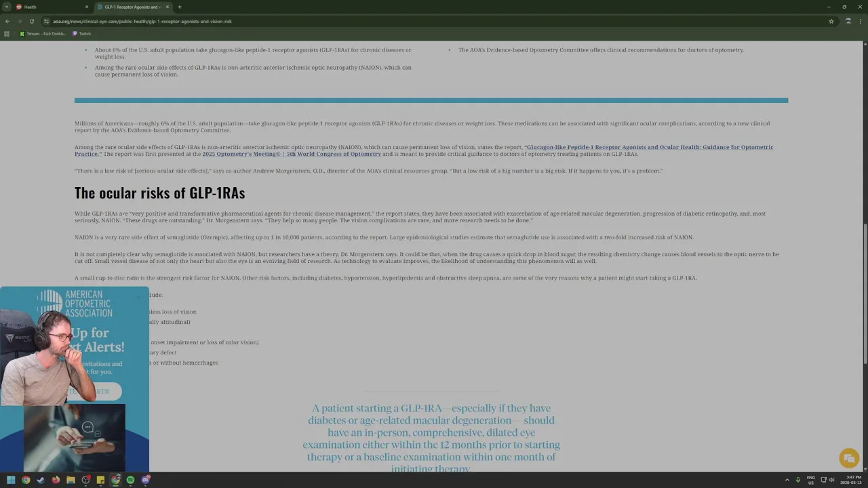Open the Twitch bookmark
The width and height of the screenshot is (868, 488).
click(x=81, y=33)
